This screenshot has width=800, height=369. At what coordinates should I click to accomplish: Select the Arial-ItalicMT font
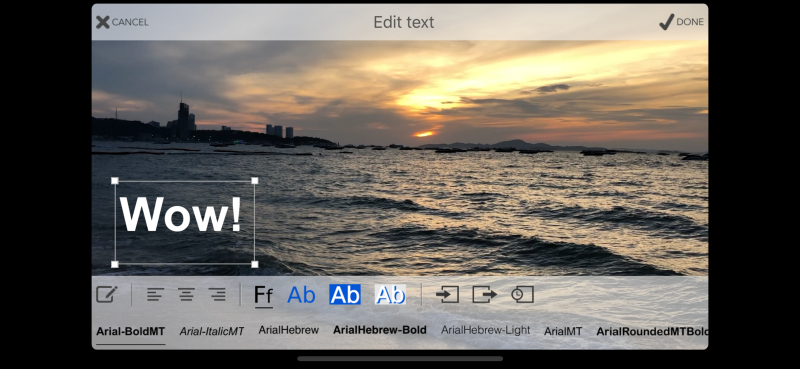click(x=212, y=332)
